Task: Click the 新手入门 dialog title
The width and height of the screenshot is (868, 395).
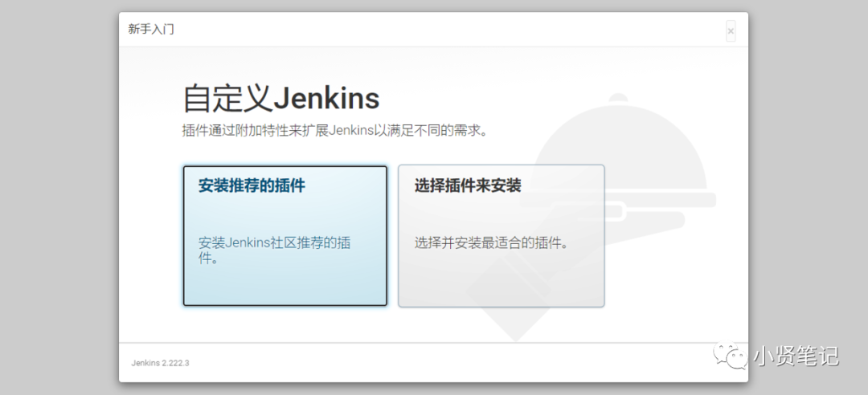Action: (x=151, y=30)
